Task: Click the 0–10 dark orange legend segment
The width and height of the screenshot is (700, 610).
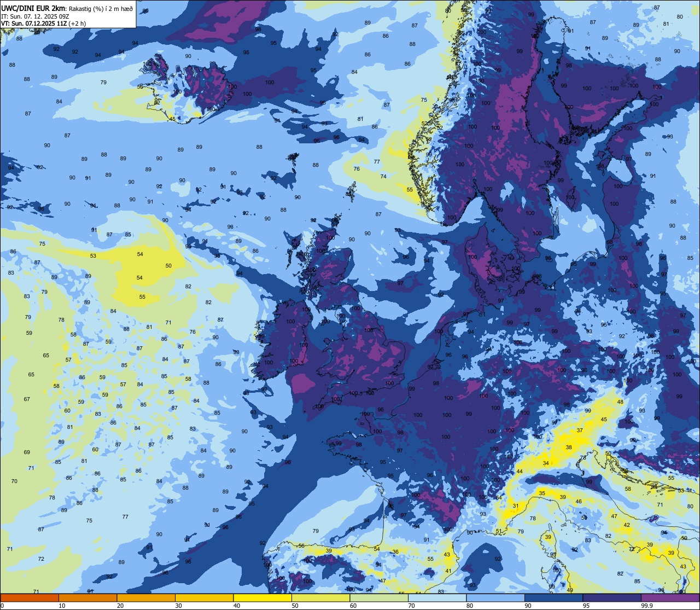Action: [x=30, y=597]
